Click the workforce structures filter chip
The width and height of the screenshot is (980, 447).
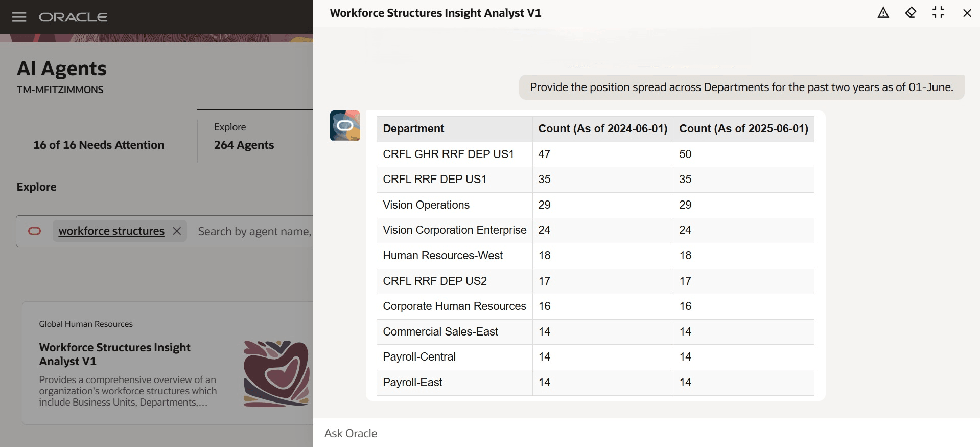pos(111,231)
